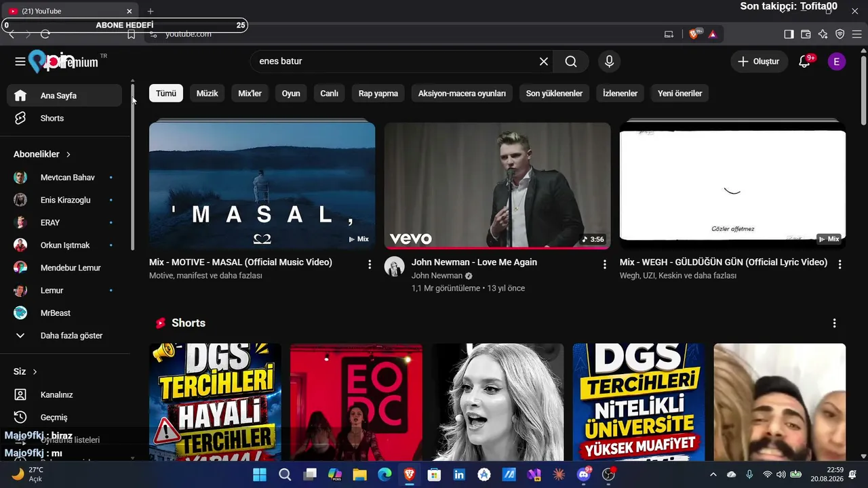Image resolution: width=868 pixels, height=488 pixels.
Task: Open Shorts from the sidebar
Action: 64,118
